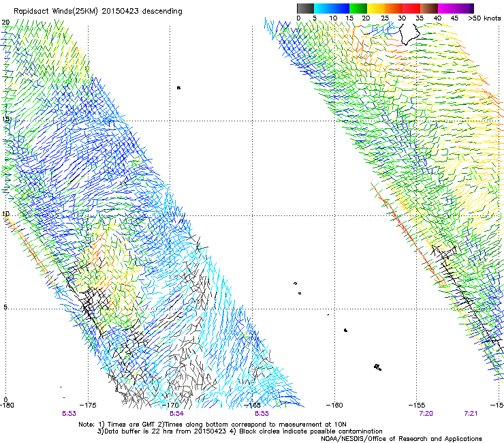The width and height of the screenshot is (504, 443).
Task: Click the '>50 knots' legend label
Action: (x=484, y=18)
